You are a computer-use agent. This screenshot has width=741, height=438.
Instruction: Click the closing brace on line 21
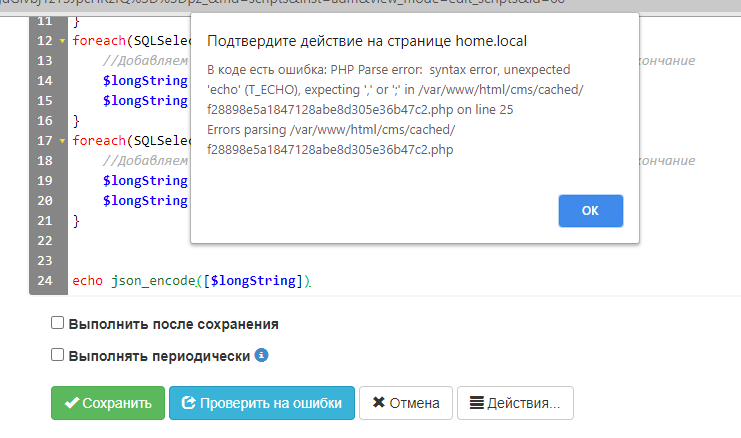[x=76, y=221]
